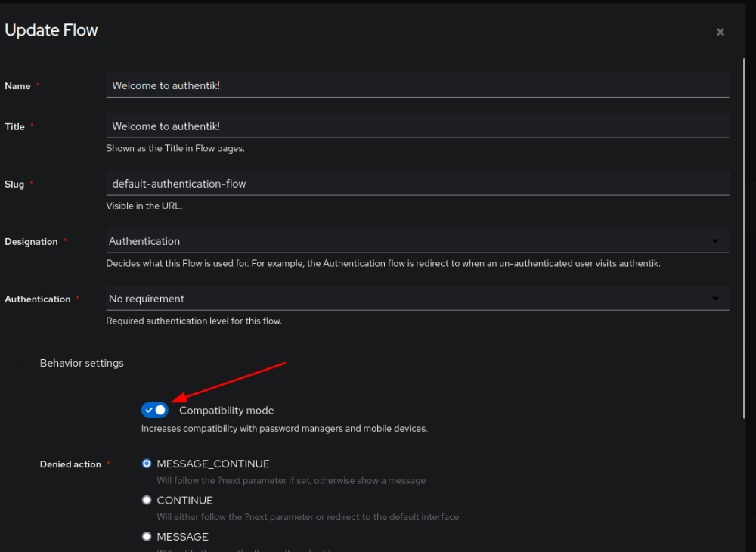Close the Update Flow dialog
The image size is (756, 552).
720,32
